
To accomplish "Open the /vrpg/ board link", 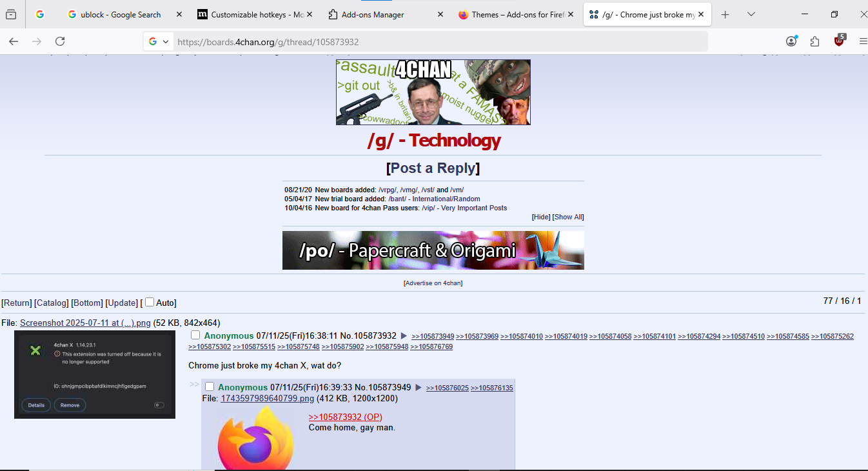I will (387, 190).
